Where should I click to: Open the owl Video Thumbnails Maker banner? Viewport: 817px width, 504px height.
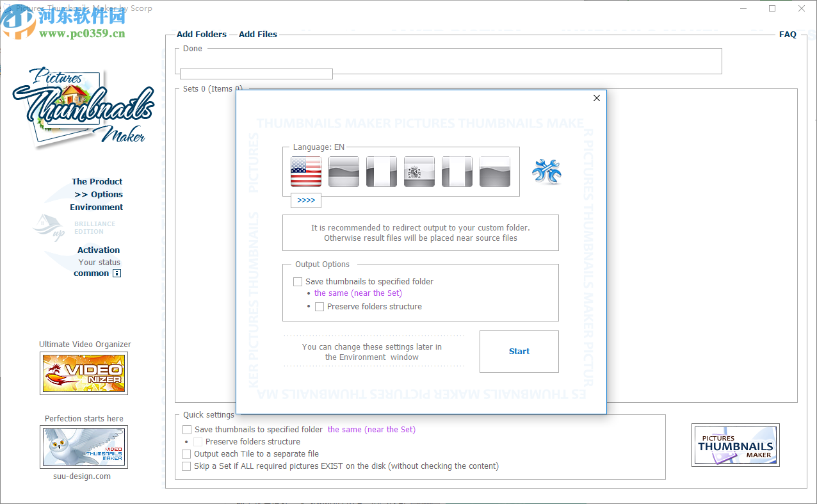84,447
